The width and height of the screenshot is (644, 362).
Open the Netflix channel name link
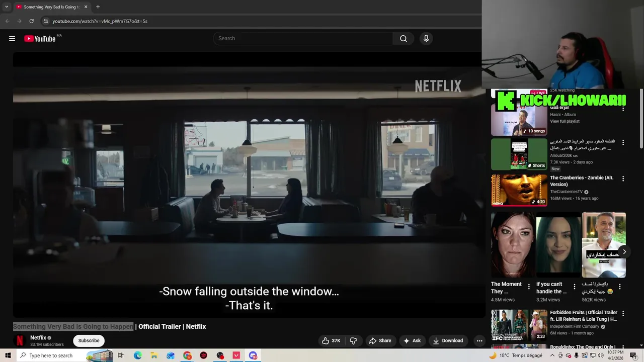coord(38,338)
